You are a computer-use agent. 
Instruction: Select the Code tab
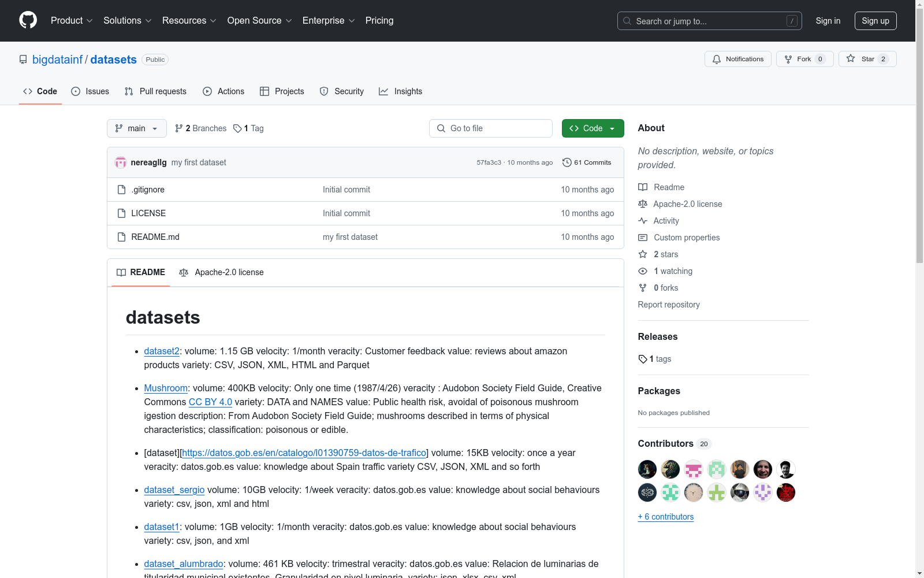[40, 91]
